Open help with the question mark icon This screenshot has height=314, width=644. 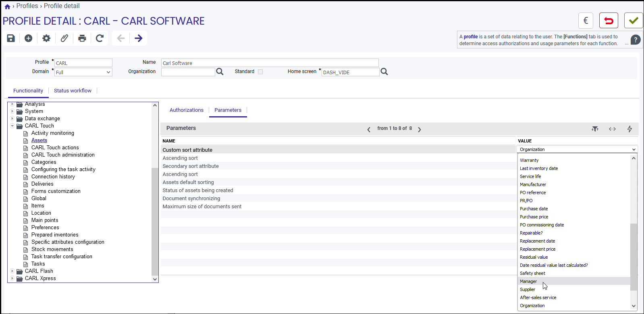tap(636, 40)
